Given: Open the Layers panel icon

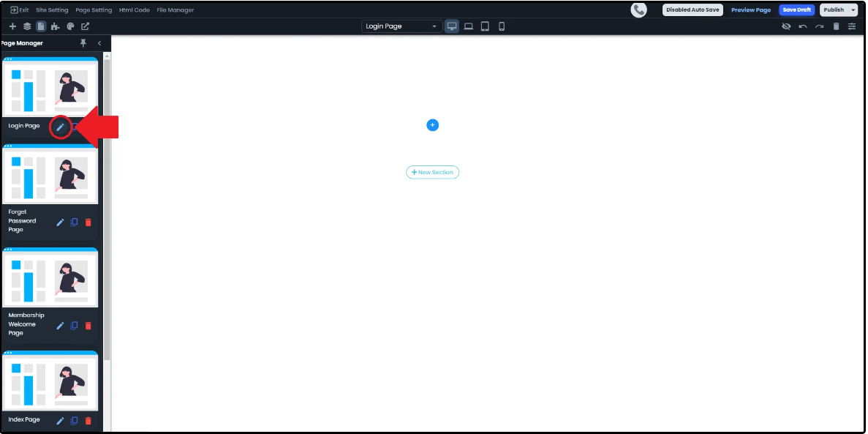Looking at the screenshot, I should [27, 26].
